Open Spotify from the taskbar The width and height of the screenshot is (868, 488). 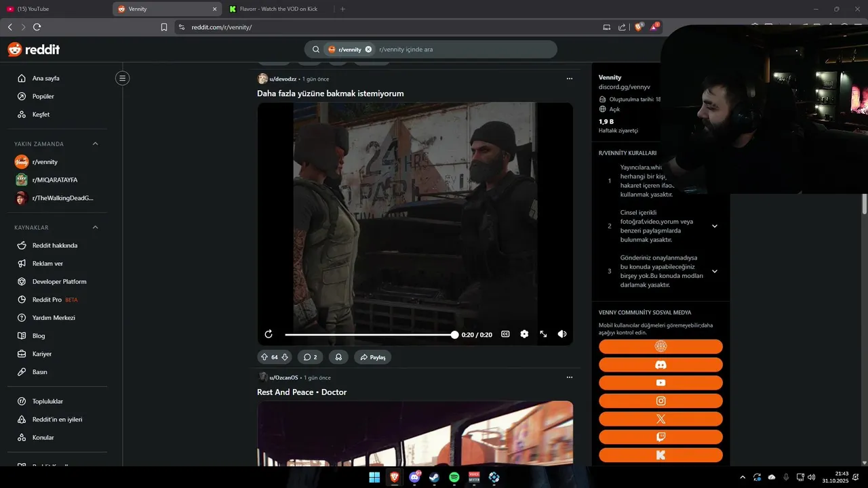(454, 477)
